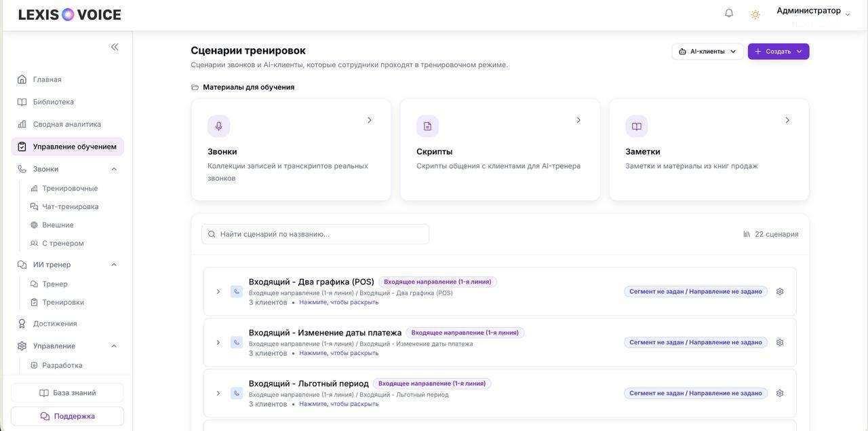Open settings gear for Изменение даты платежа
The image size is (868, 431).
coord(780,343)
